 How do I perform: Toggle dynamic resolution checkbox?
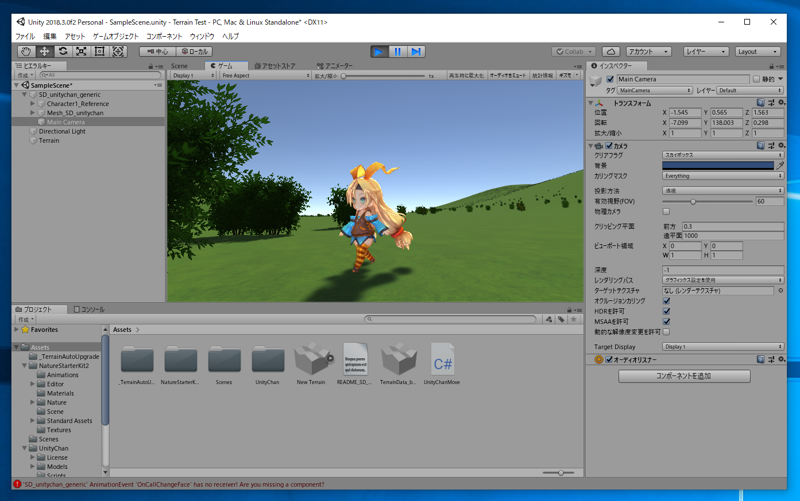[666, 332]
